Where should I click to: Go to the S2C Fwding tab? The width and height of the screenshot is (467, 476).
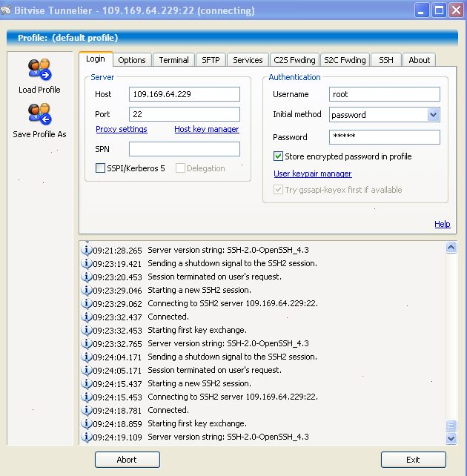[345, 60]
